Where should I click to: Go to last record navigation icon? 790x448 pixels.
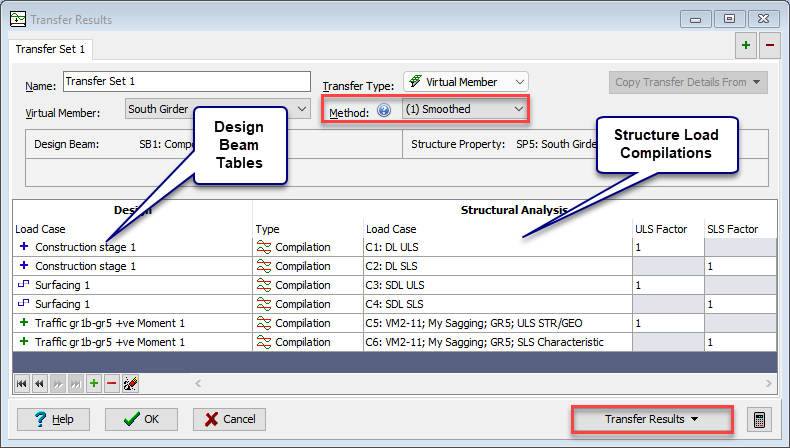(76, 384)
